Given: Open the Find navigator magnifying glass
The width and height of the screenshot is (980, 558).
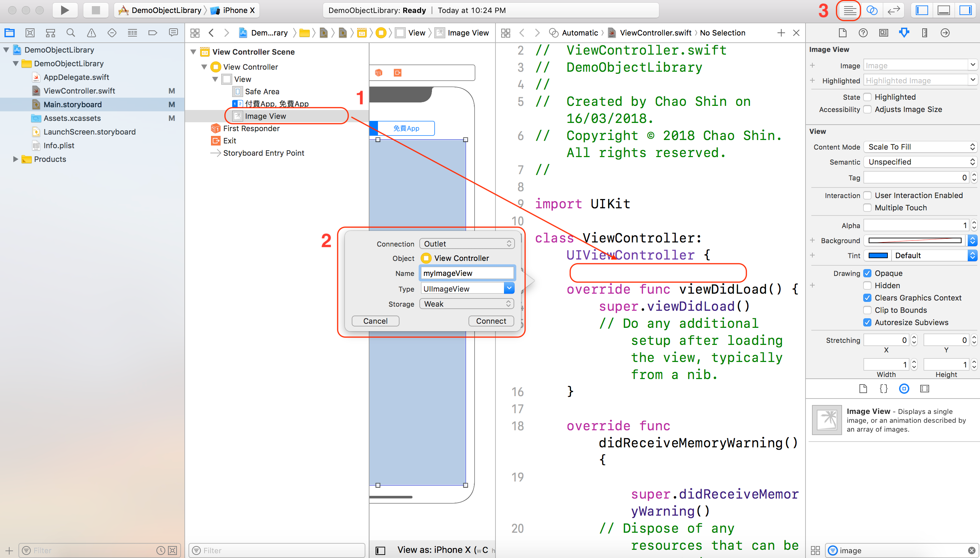Looking at the screenshot, I should (x=70, y=32).
